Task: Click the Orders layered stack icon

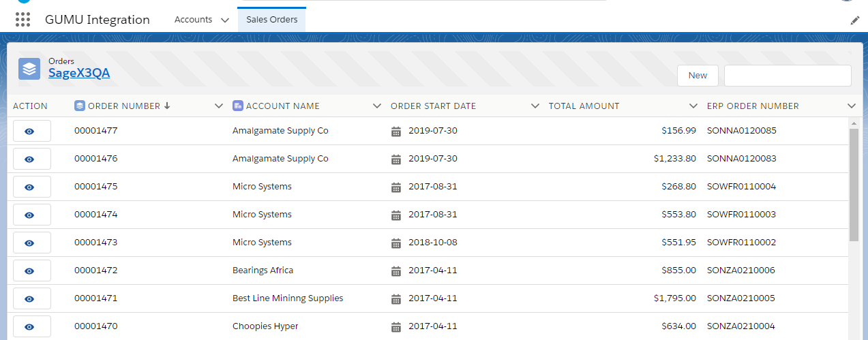Action: pos(29,69)
